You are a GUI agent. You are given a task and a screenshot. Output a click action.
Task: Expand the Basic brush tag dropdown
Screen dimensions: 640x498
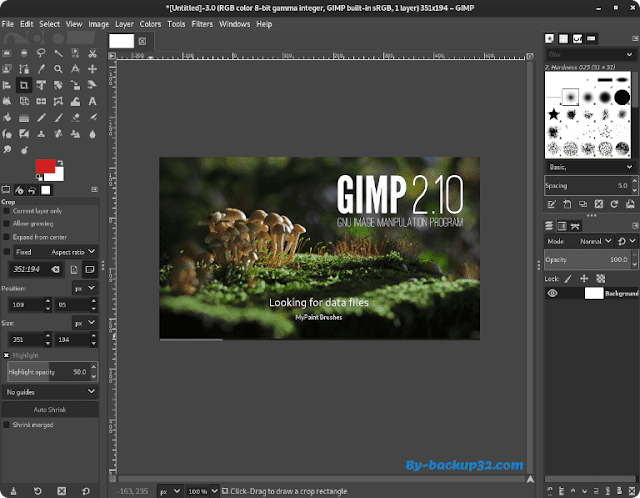[x=629, y=167]
